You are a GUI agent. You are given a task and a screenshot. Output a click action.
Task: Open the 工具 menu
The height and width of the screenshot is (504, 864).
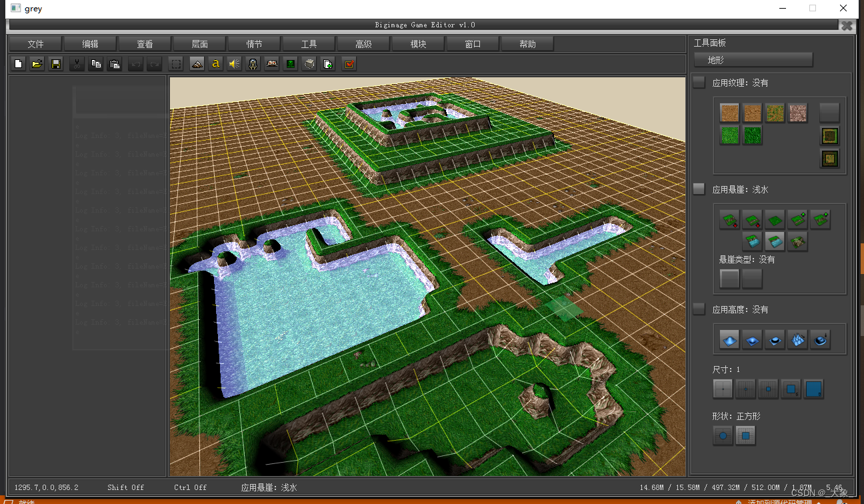(309, 44)
